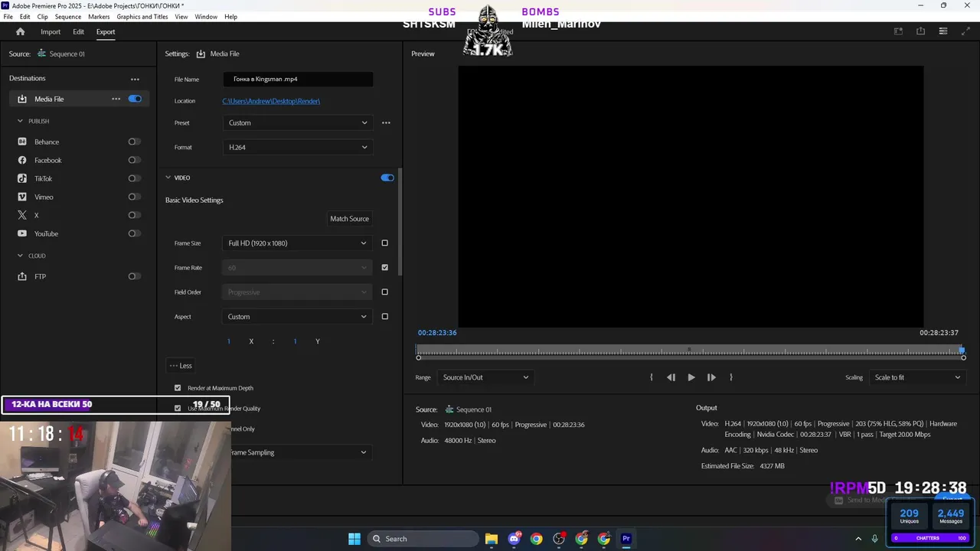
Task: Open the Desktop Render location link
Action: 271,101
